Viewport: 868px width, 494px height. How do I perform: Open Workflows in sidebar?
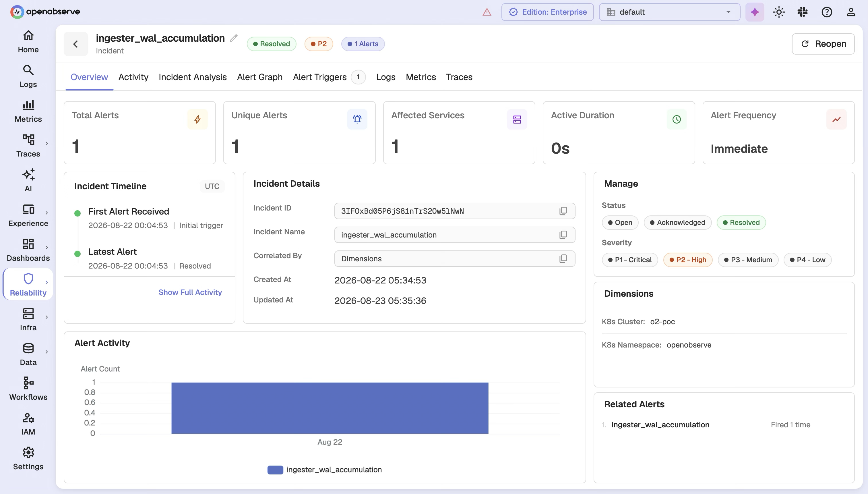pyautogui.click(x=28, y=389)
